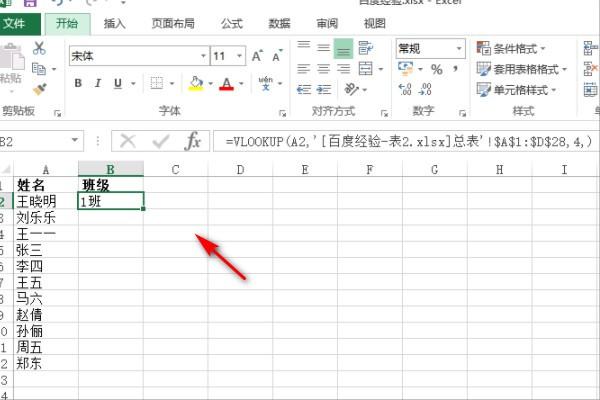
Task: Select the 开始 ribbon tab
Action: (67, 24)
